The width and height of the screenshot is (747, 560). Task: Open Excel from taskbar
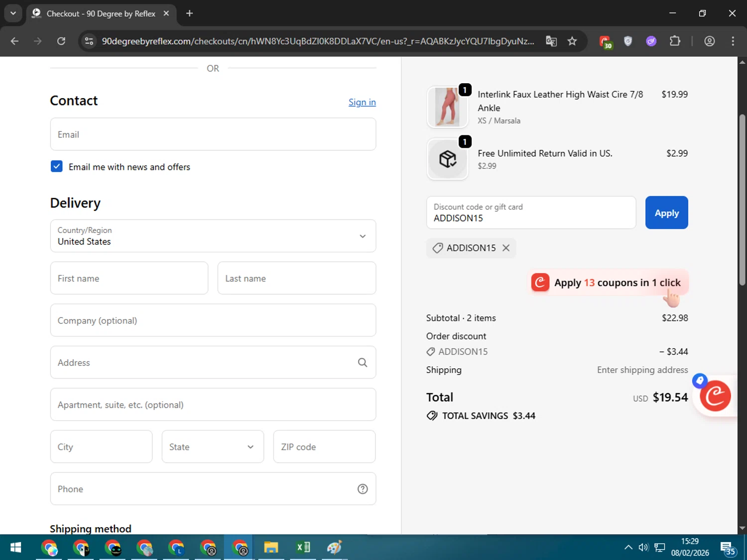[x=303, y=548]
